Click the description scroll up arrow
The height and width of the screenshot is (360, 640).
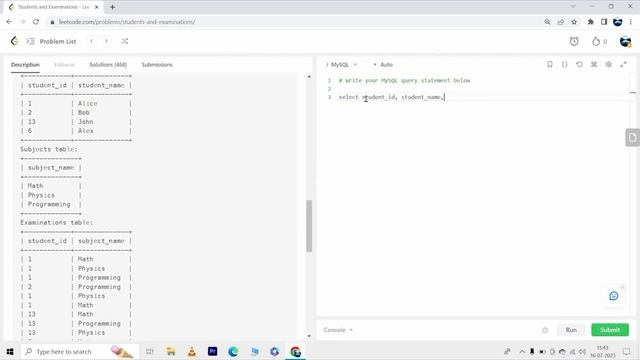[x=309, y=77]
